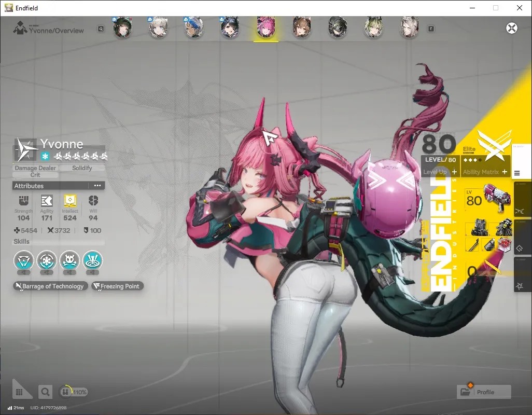532x415 pixels.
Task: Click the Agility attribute icon
Action: click(x=47, y=201)
